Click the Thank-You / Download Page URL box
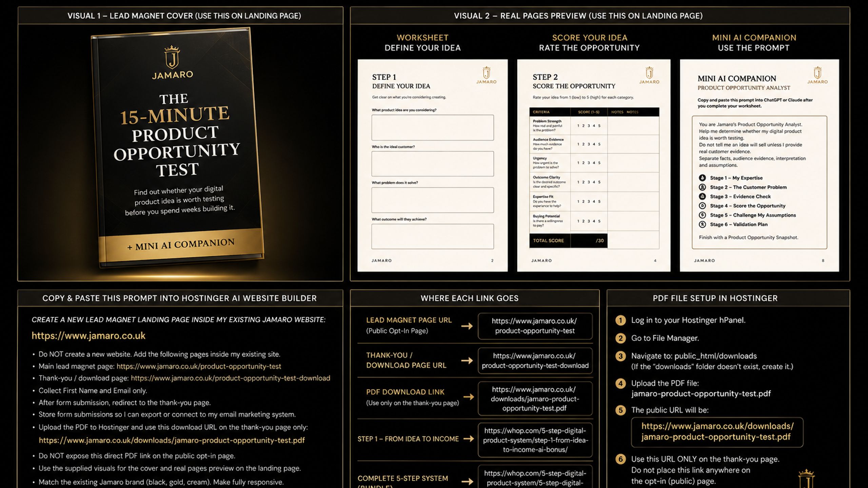868x488 pixels. (x=535, y=361)
